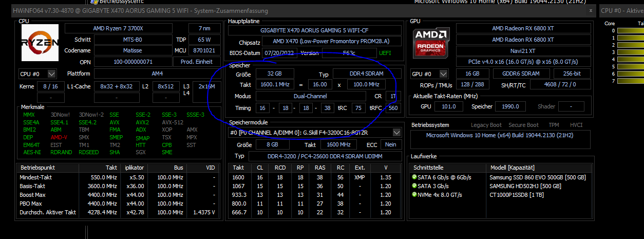
Task: Click the BIOS version F63c field
Action: pos(349,53)
